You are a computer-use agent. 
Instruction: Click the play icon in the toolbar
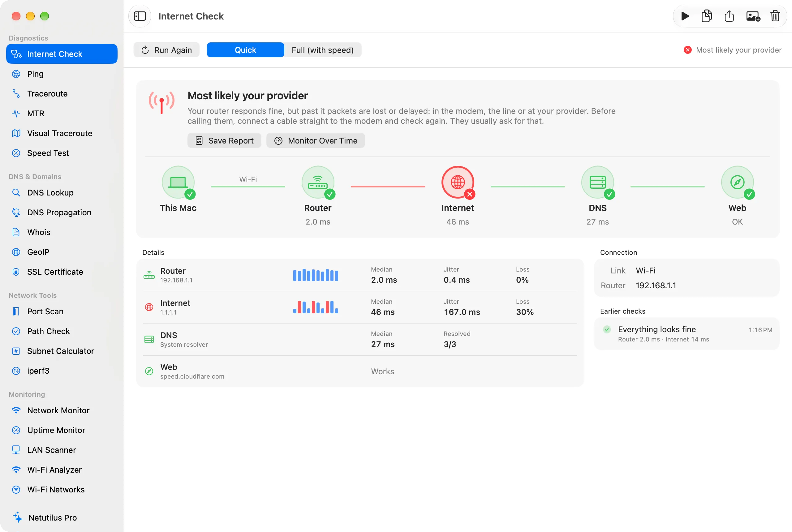click(685, 16)
